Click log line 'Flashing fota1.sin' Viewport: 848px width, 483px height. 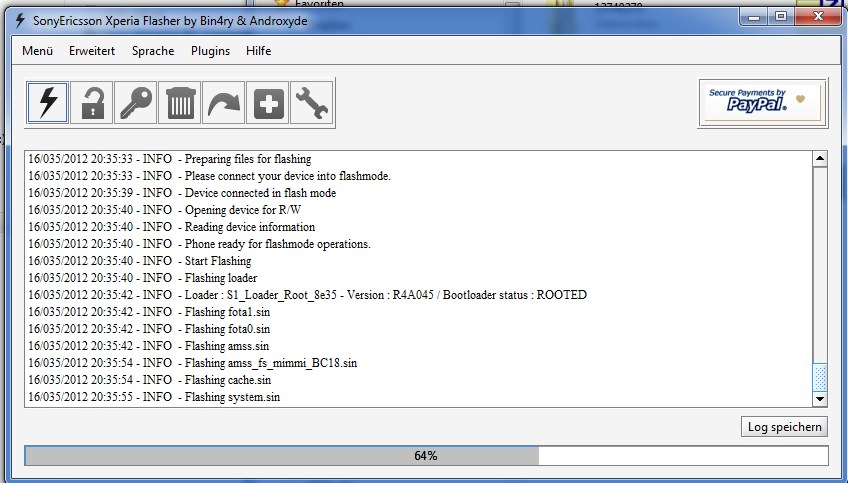pyautogui.click(x=149, y=312)
